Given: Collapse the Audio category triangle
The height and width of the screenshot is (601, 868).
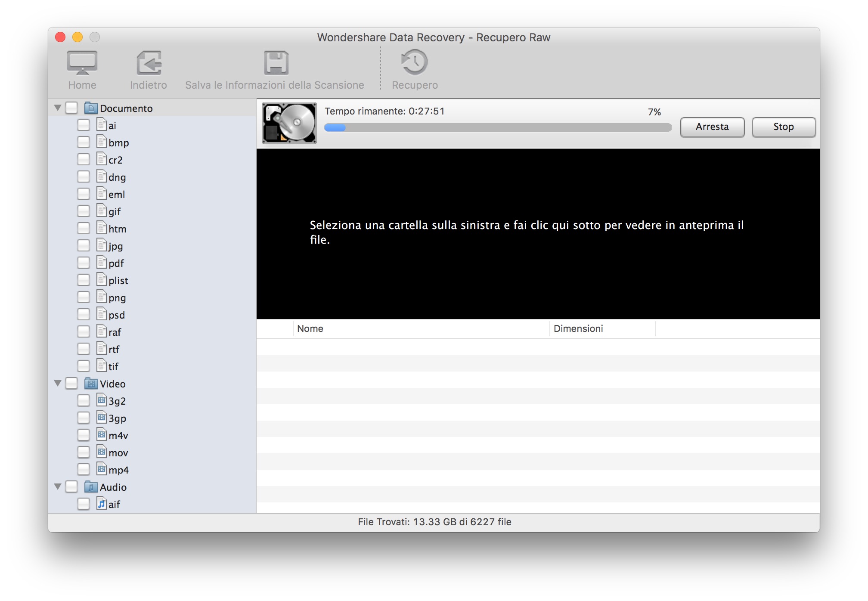Looking at the screenshot, I should point(58,486).
